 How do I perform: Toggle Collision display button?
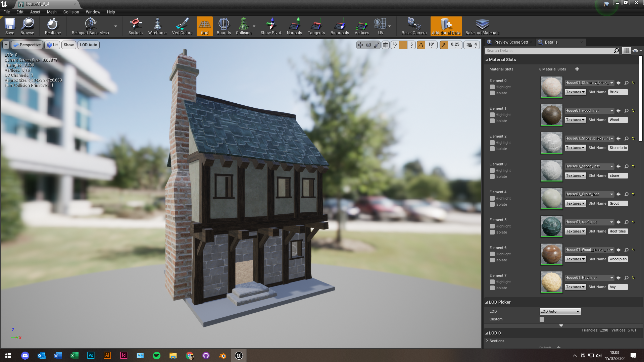pos(244,26)
